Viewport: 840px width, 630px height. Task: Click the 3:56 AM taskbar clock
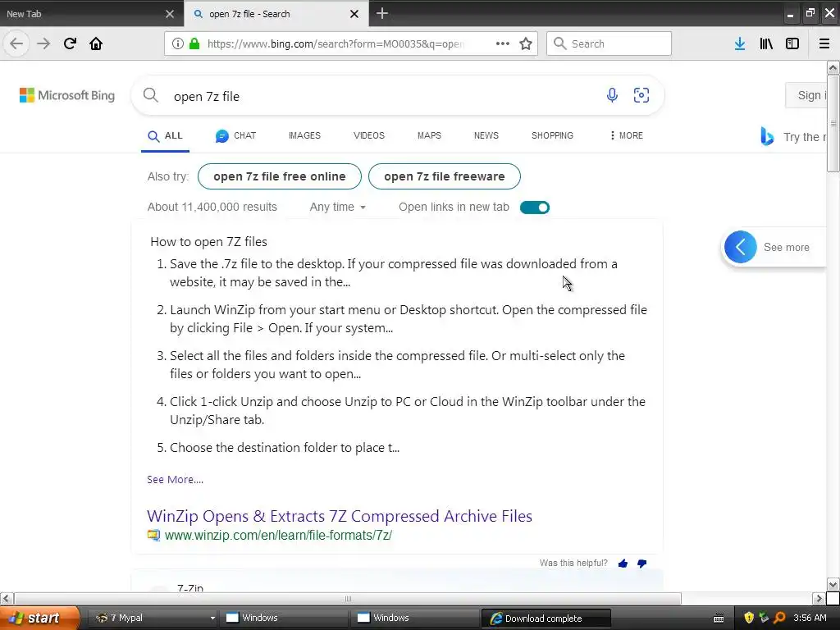pos(810,618)
